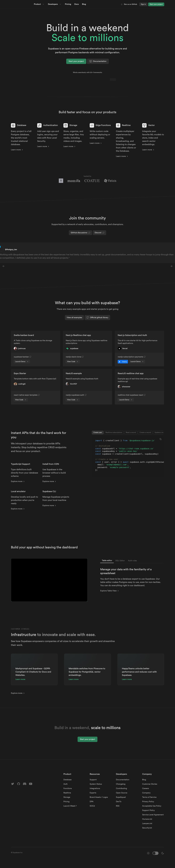The image size is (175, 868).
Task: Click the Mozilla backer logo
Action: 74,181
